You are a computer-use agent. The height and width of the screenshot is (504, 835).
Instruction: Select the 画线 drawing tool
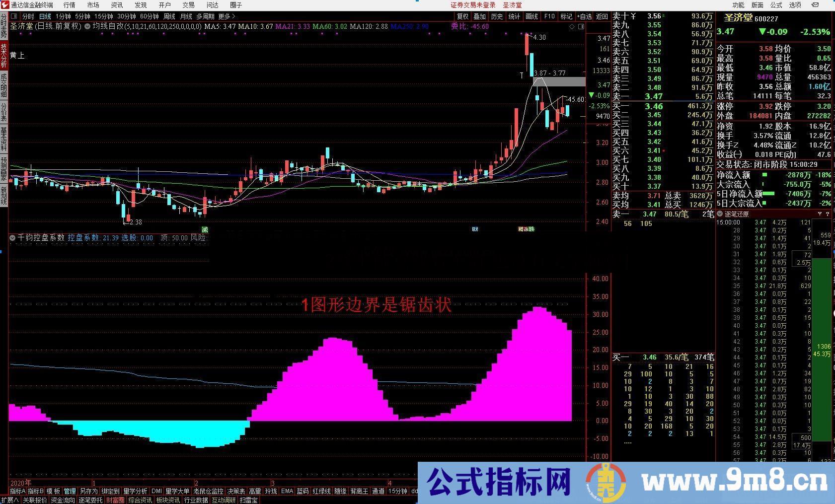pos(531,16)
